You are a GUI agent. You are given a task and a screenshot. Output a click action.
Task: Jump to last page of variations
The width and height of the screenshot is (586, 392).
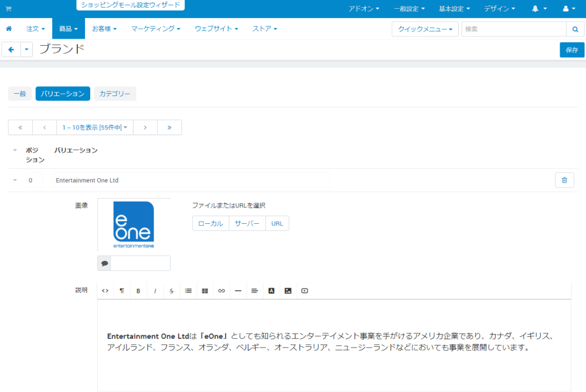pyautogui.click(x=170, y=127)
